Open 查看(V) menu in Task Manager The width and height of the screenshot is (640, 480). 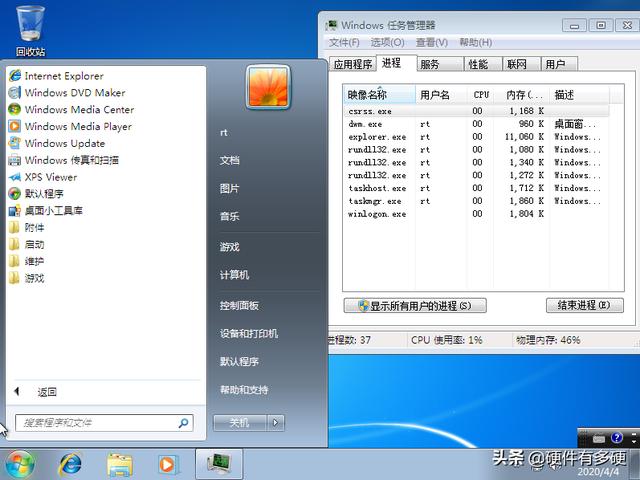(x=432, y=42)
